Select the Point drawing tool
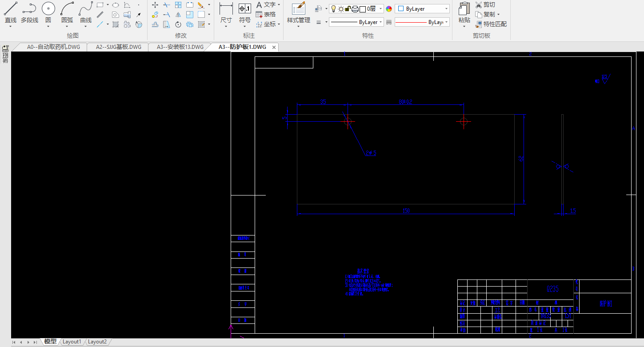This screenshot has width=644, height=347. tap(138, 5)
